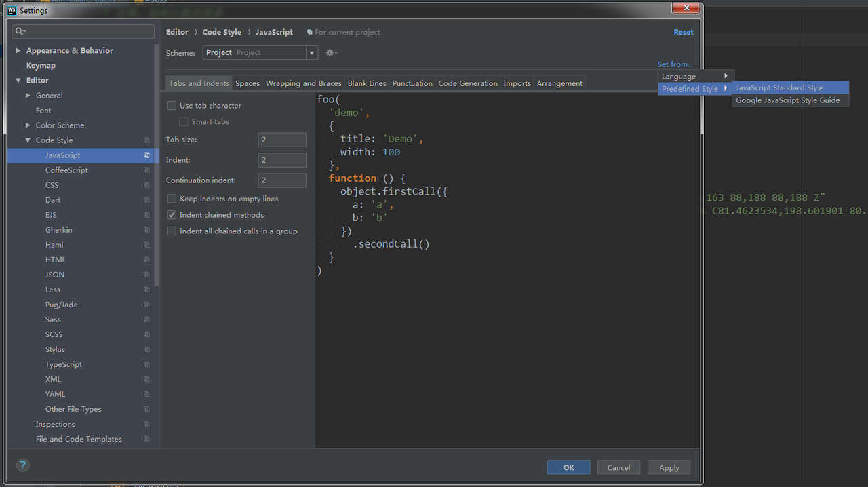Choose JavaScript Standard Style

click(790, 87)
